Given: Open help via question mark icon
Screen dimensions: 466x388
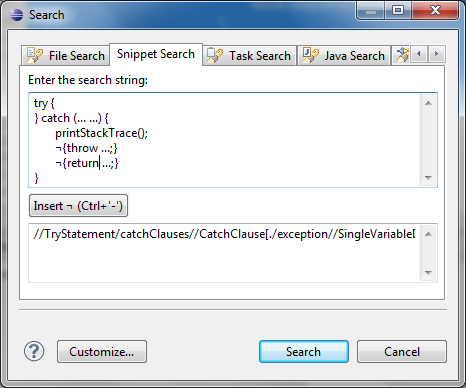Looking at the screenshot, I should tap(34, 351).
